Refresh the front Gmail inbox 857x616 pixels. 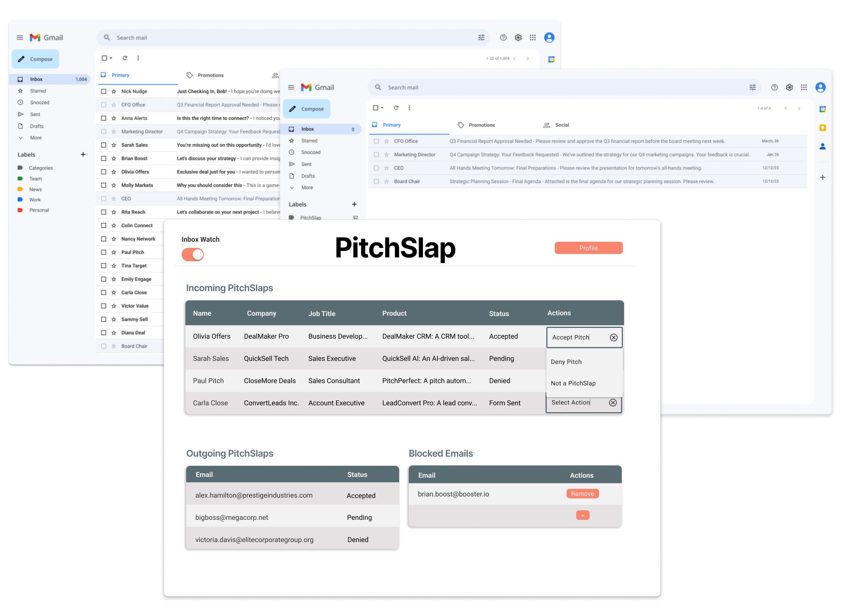(396, 108)
